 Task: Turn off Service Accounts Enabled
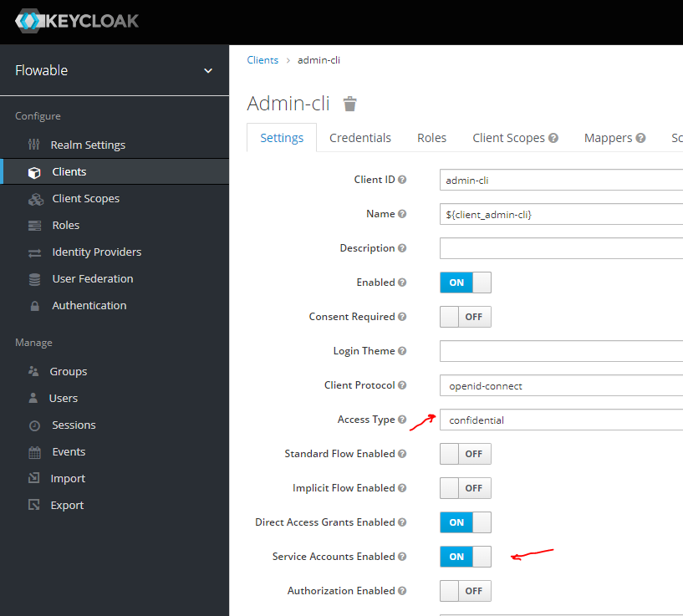465,556
